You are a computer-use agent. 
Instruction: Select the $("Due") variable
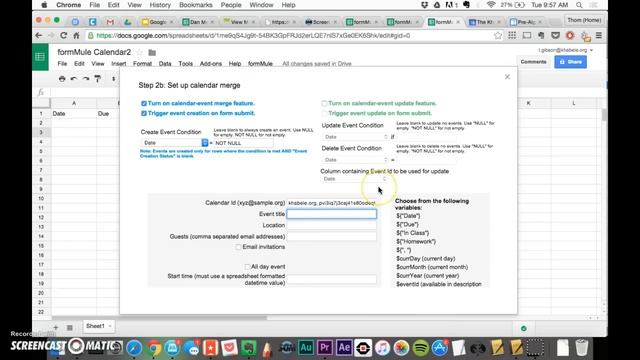pos(407,224)
